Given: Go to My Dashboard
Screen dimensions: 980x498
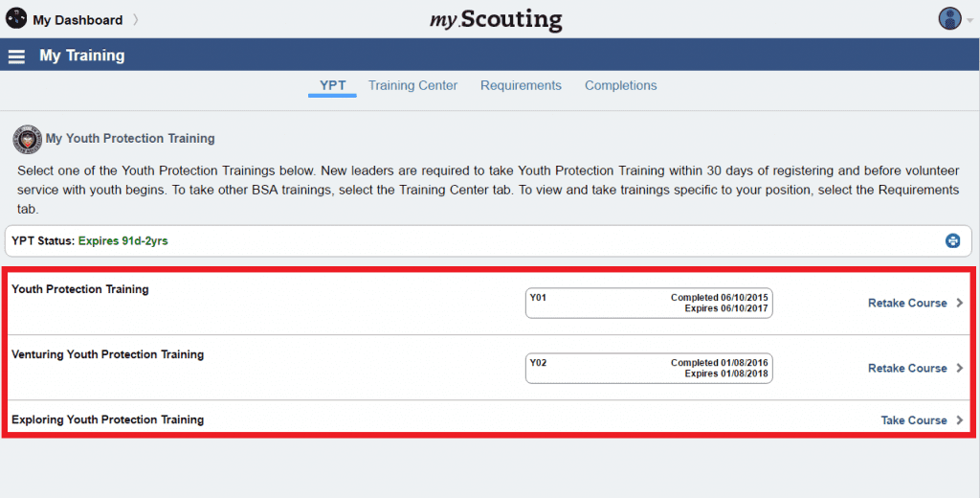Looking at the screenshot, I should click(78, 20).
